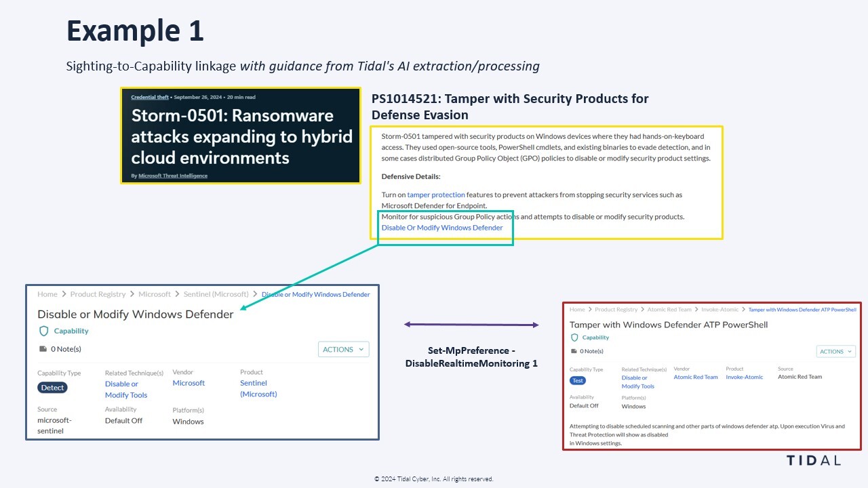
Task: Open Disable or Modify Tools technique in the Sentinel panel
Action: 126,389
